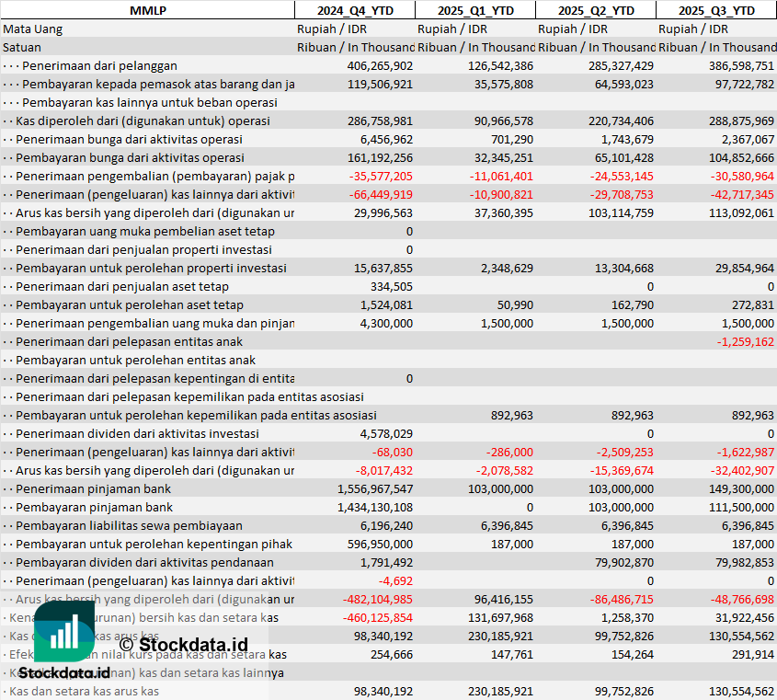Select the Satuan row label
Image resolution: width=777 pixels, height=700 pixels.
point(22,47)
